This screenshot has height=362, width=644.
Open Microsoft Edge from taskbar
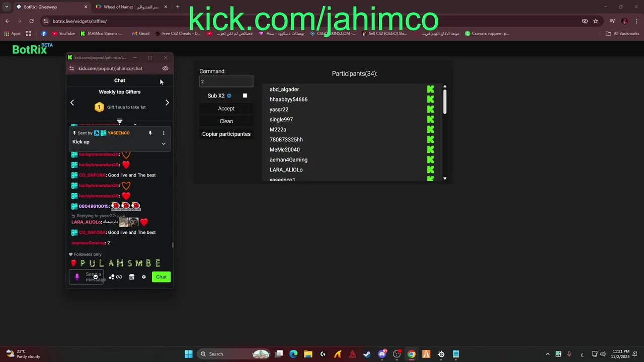click(293, 354)
